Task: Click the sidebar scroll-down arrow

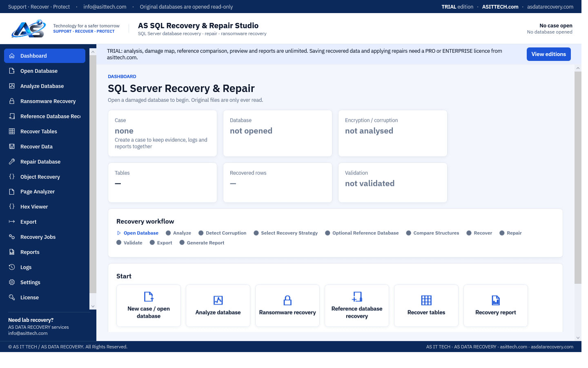Action: [x=93, y=306]
